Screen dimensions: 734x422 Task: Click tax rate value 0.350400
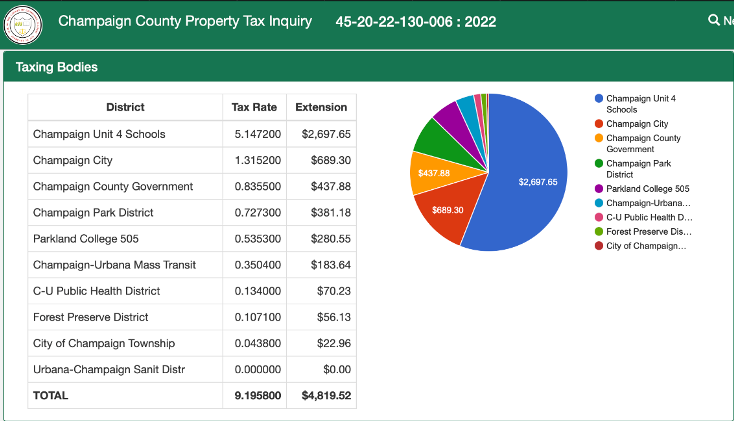[x=257, y=265]
